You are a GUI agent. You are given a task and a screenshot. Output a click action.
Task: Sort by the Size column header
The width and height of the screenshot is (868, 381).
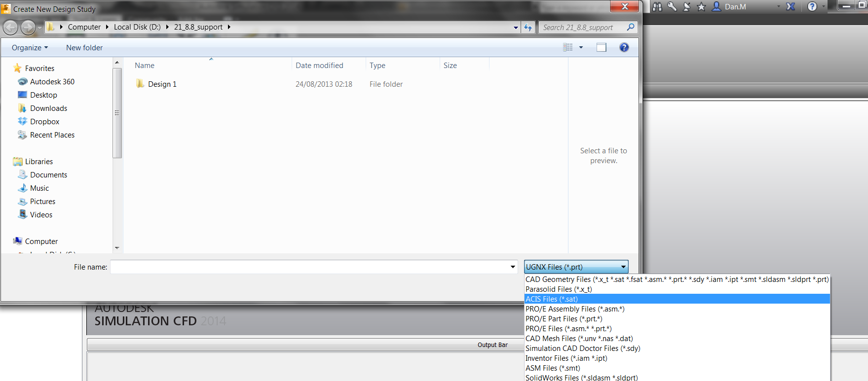pos(450,66)
